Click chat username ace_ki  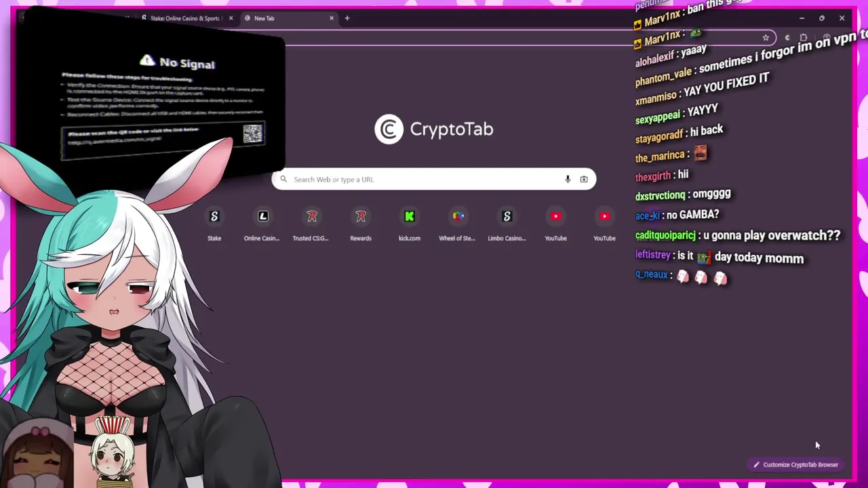coord(647,216)
